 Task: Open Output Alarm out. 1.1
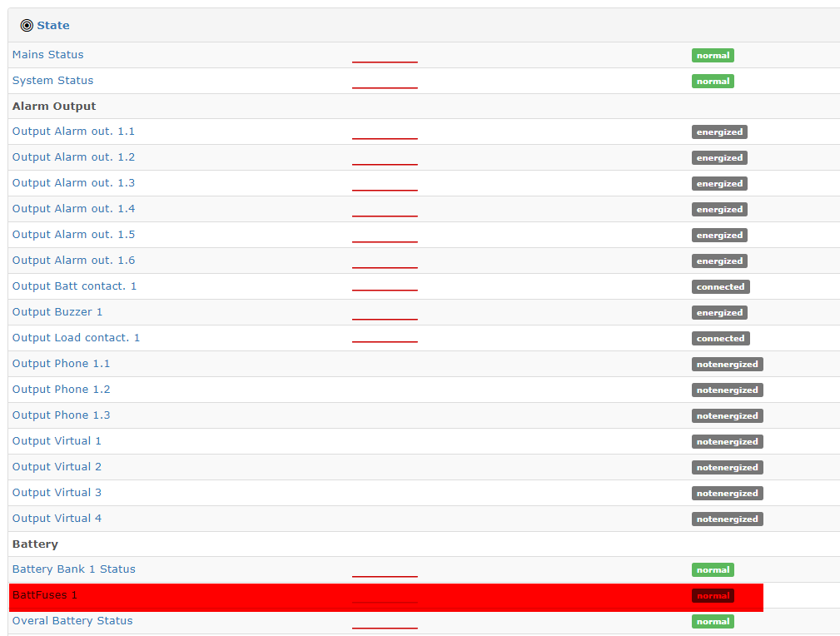73,132
